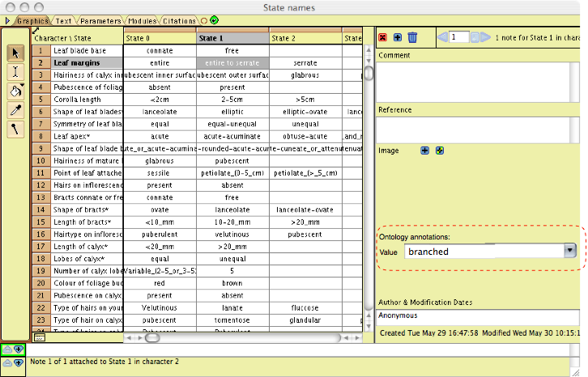The height and width of the screenshot is (377, 588).
Task: Select the 'Corolla length' character name
Action: [87, 100]
